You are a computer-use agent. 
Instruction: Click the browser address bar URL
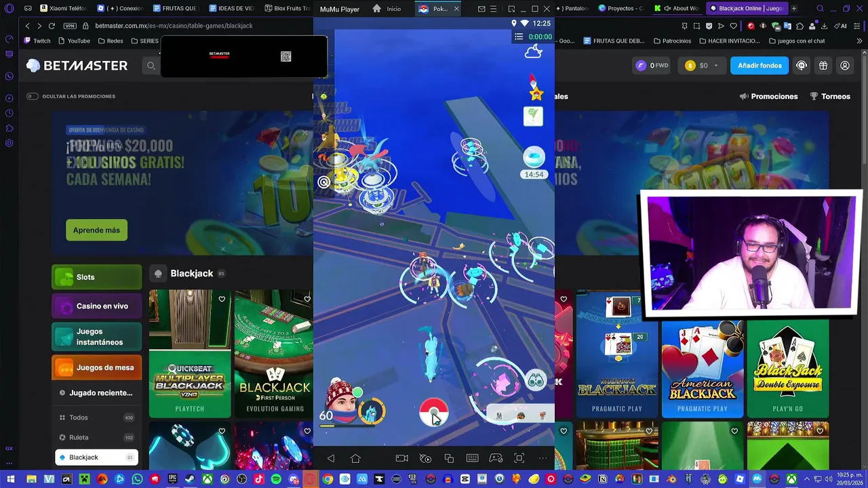(174, 26)
